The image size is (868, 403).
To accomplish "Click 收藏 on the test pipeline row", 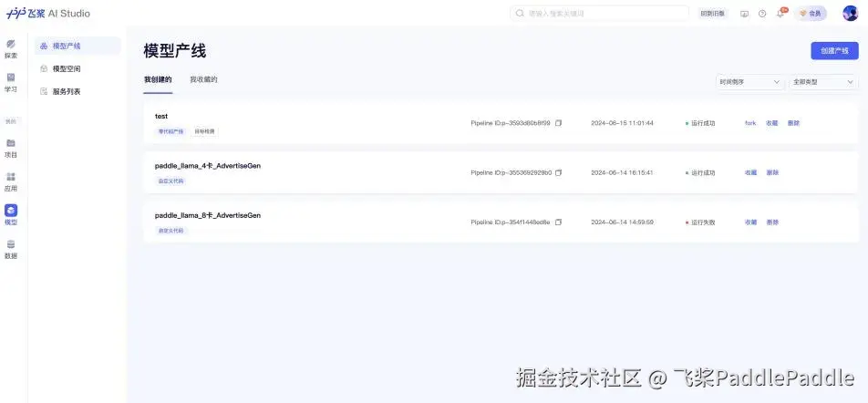I will [772, 123].
